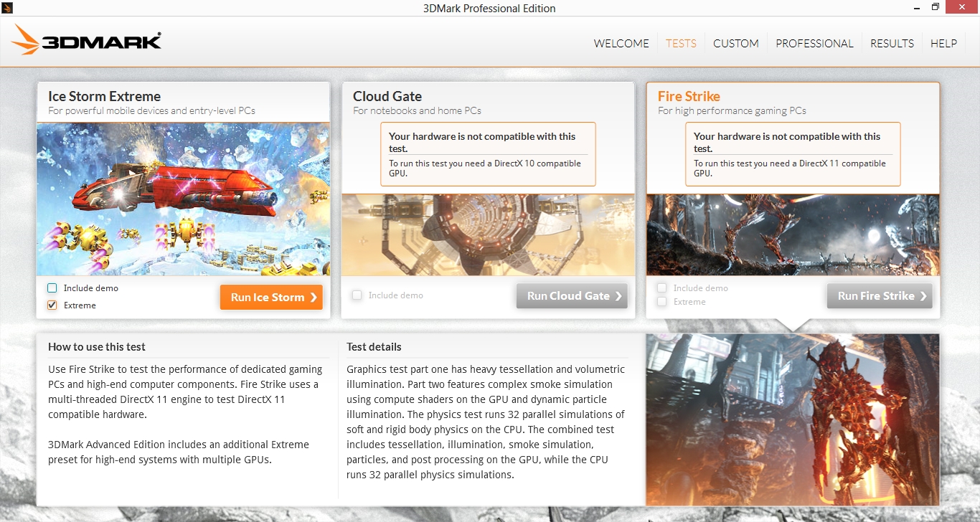The width and height of the screenshot is (980, 522).
Task: Open the Custom tab
Action: click(736, 44)
